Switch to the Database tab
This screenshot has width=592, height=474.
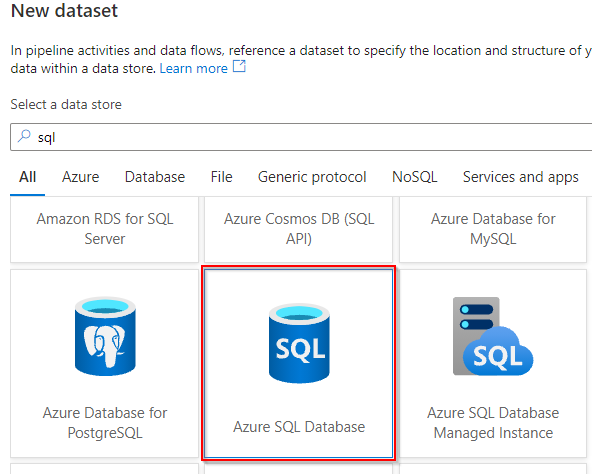click(x=155, y=177)
